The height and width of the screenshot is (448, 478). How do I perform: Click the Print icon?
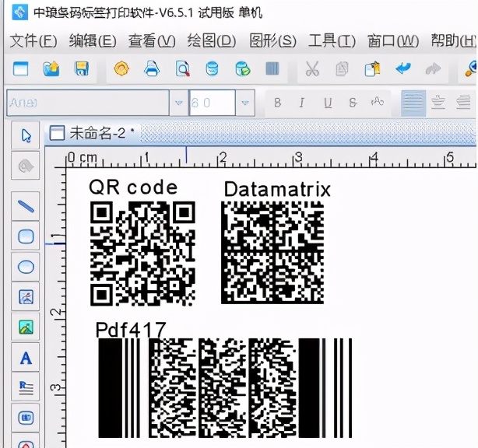click(152, 68)
